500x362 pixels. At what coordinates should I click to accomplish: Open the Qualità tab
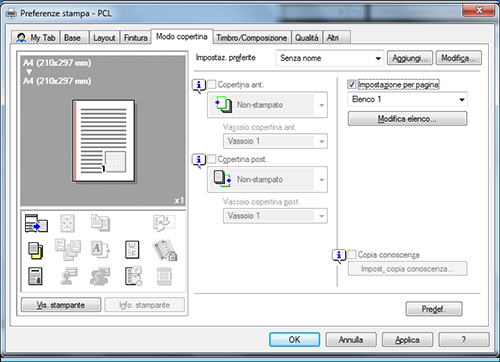307,38
